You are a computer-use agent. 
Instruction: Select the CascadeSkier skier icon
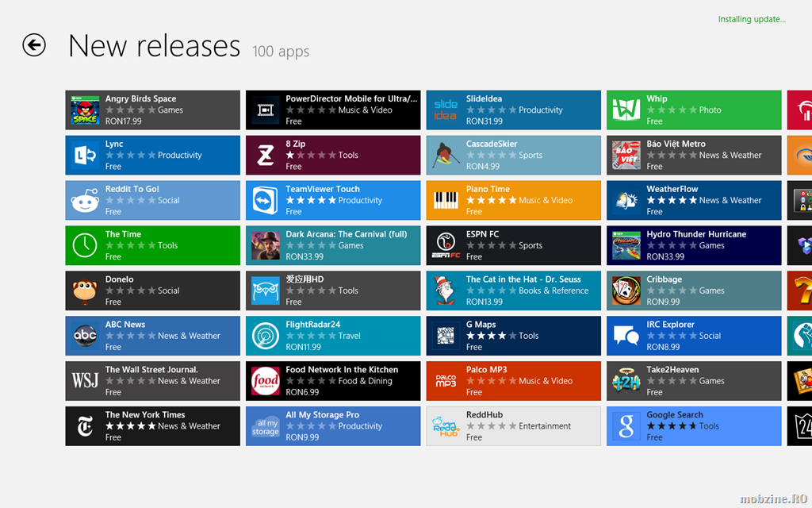pyautogui.click(x=446, y=155)
